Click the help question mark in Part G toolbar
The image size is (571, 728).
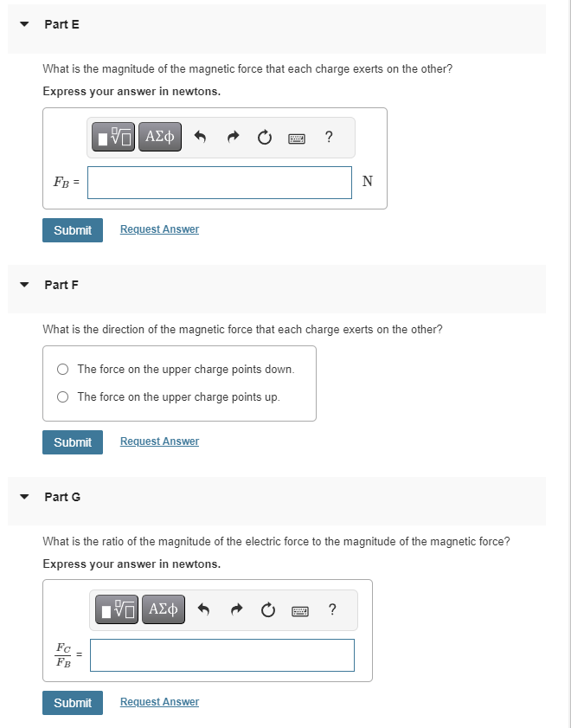click(332, 609)
